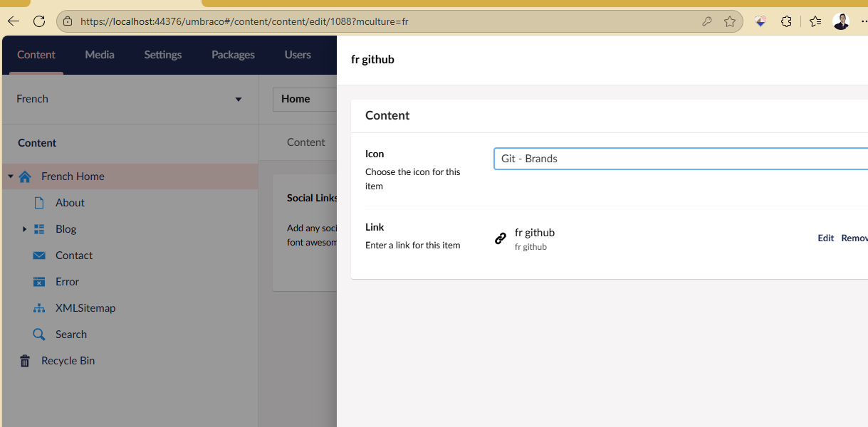The image size is (868, 427).
Task: Click the Blog list icon
Action: coord(39,229)
